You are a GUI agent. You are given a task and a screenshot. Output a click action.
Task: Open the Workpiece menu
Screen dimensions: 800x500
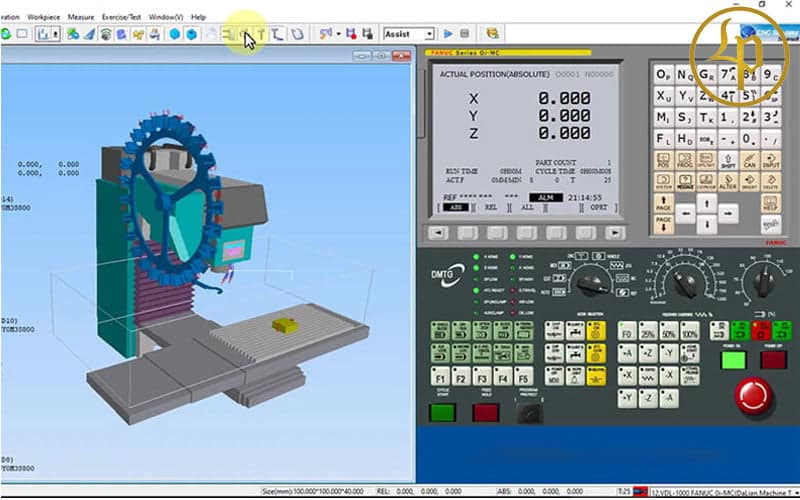click(x=44, y=17)
